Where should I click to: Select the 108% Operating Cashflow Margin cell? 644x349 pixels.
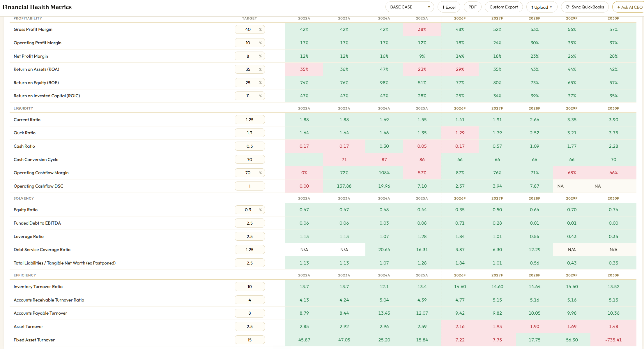tap(384, 173)
